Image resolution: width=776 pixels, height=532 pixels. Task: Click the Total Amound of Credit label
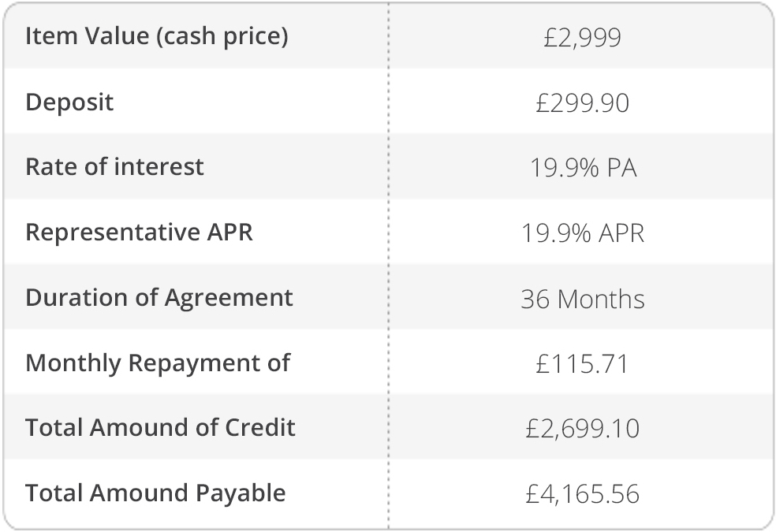pos(160,427)
